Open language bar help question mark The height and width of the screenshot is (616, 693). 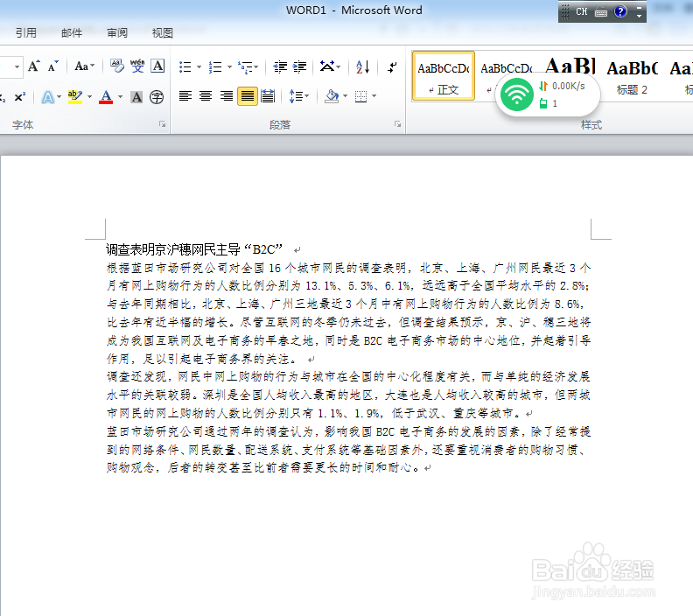pos(620,12)
